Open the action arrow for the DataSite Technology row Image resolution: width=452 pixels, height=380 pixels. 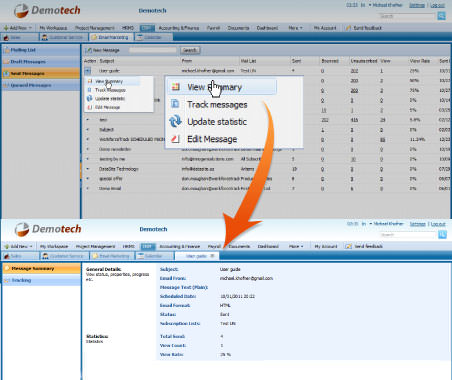tap(88, 169)
